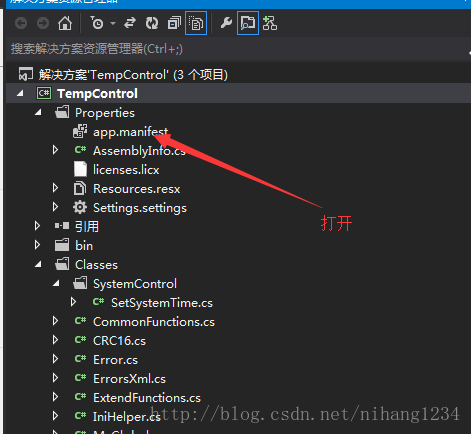Expand the 引用 references node
This screenshot has height=434, width=471.
37,226
